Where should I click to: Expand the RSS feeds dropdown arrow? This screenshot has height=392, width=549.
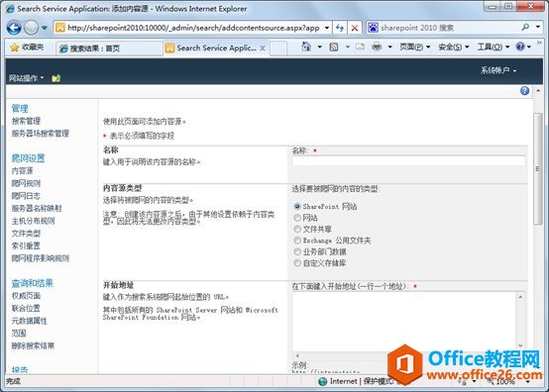pos(347,47)
